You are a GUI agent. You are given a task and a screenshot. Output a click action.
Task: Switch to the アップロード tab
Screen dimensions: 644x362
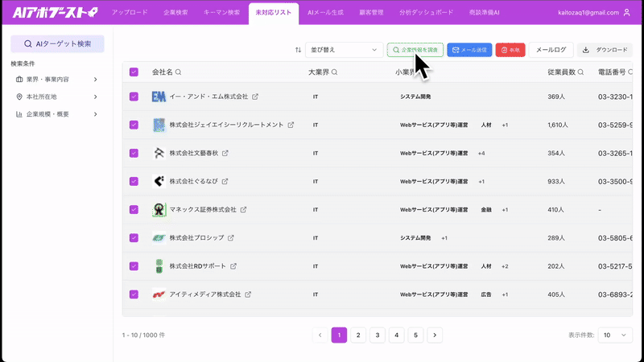point(130,12)
